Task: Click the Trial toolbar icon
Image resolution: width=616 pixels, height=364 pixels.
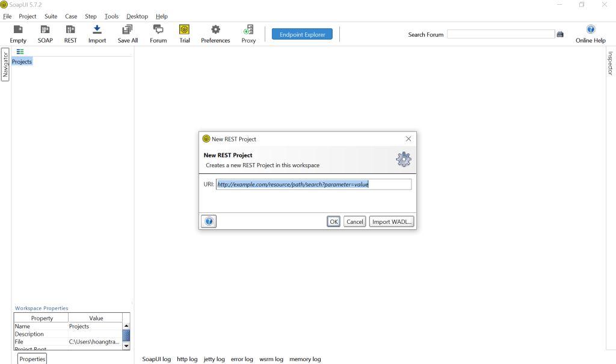Action: click(x=185, y=30)
